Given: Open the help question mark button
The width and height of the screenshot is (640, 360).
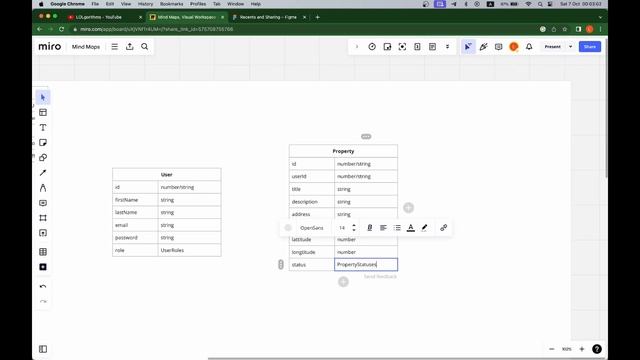Looking at the screenshot, I should click(597, 349).
